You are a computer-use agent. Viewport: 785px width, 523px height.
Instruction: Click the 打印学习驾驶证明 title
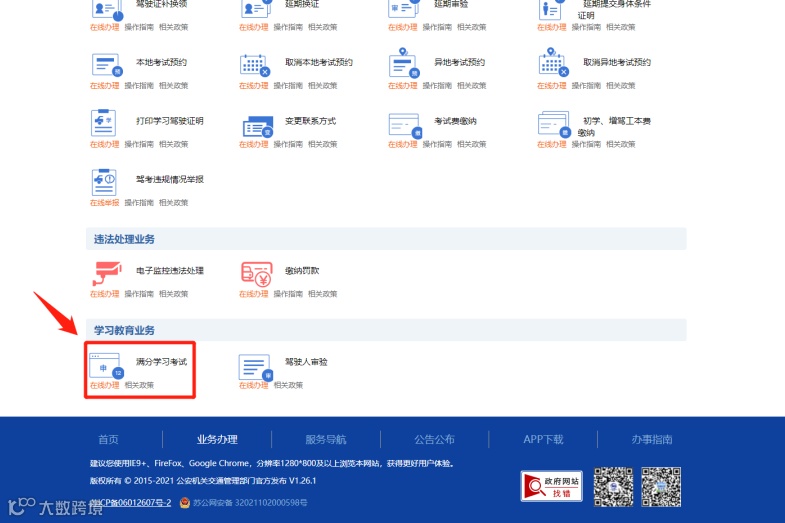[x=170, y=121]
